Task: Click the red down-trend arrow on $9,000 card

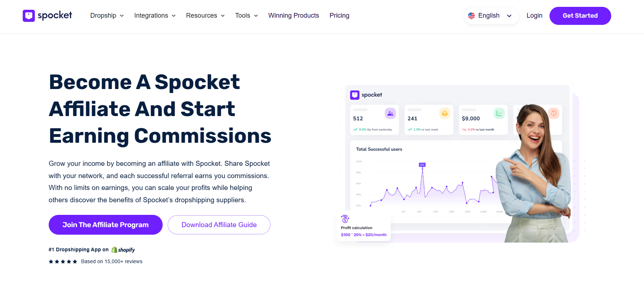Action: point(464,129)
